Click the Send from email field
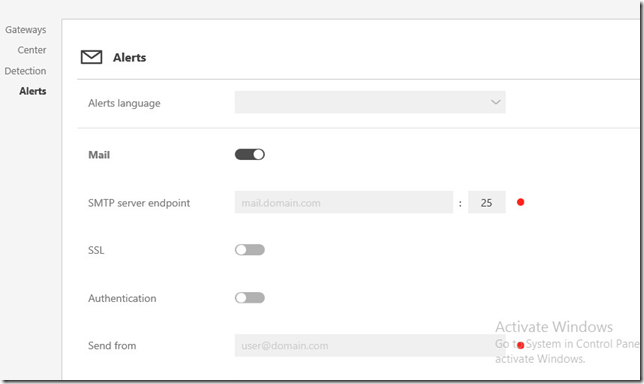The width and height of the screenshot is (644, 384). 370,345
